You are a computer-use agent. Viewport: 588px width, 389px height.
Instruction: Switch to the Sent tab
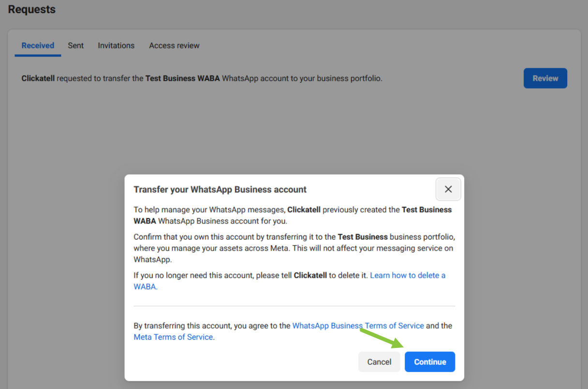click(x=75, y=45)
